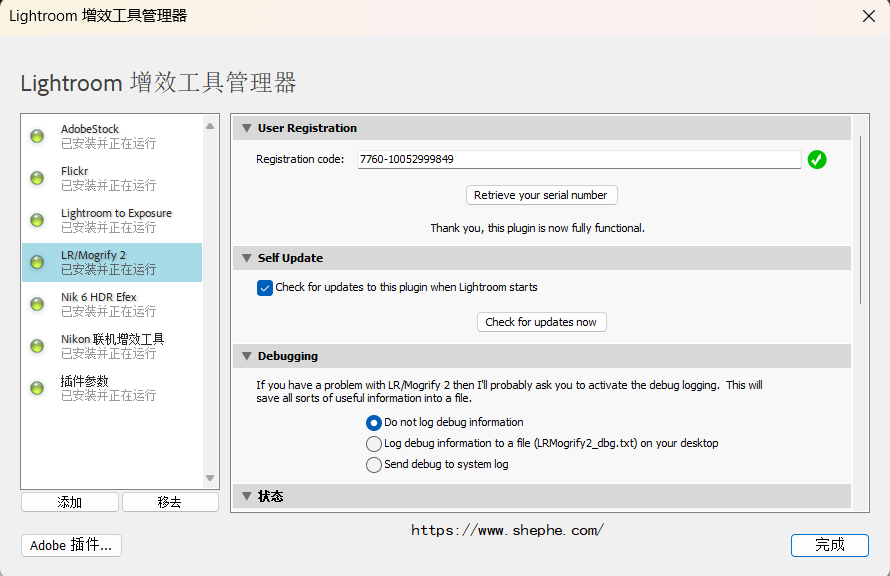Select 'Log debug information to a file' option
This screenshot has height=576, width=890.
374,443
